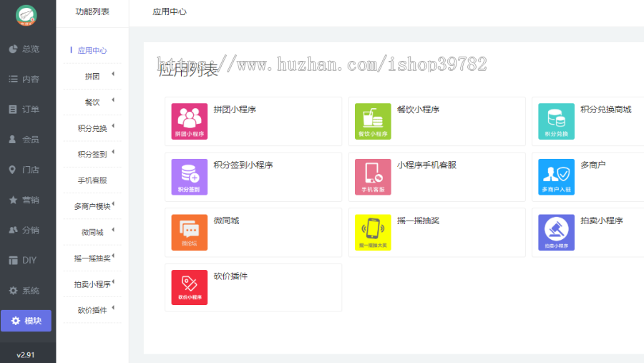Click the 门店 location pin icon
Screen dimensions: 644x363
click(x=12, y=170)
